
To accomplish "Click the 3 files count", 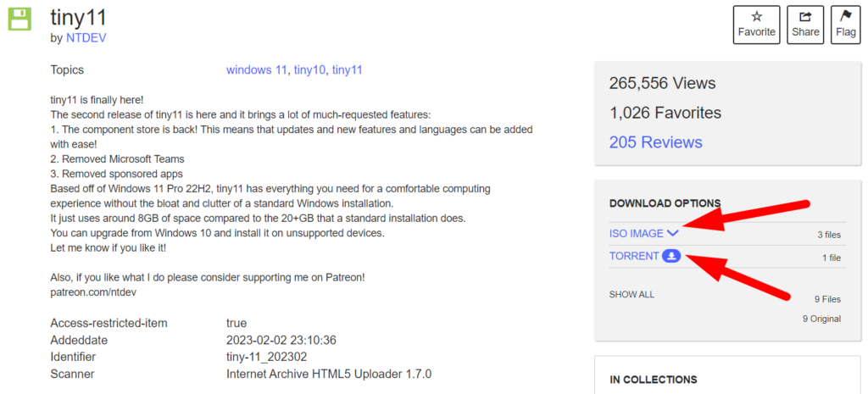I will 829,235.
